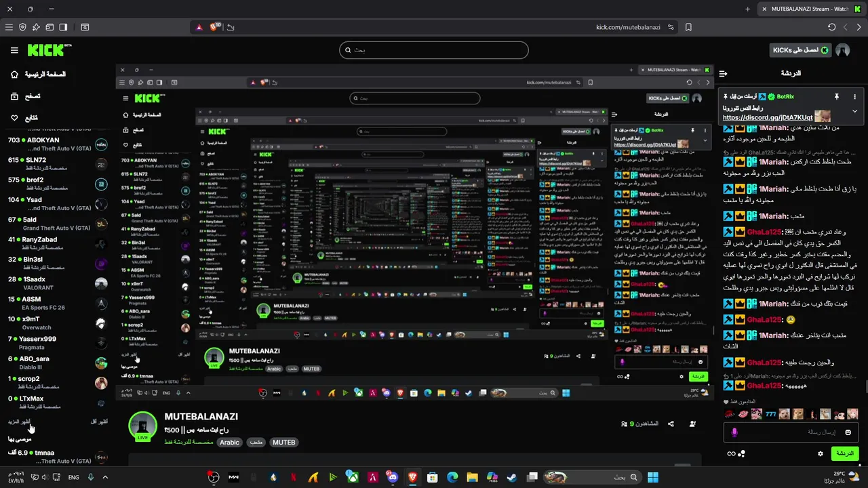Open scrop2 channel in sidebar
Viewport: 868px width, 488px height.
point(58,382)
